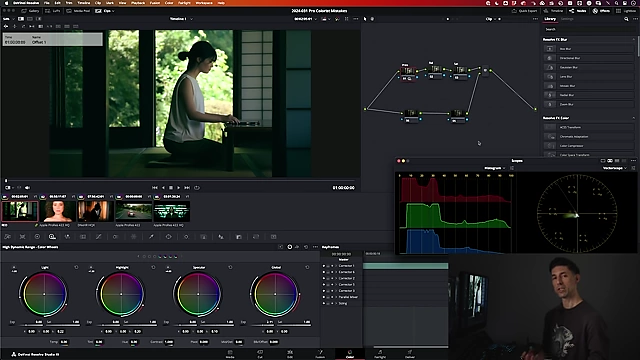Image resolution: width=640 pixels, height=360 pixels.
Task: Play the clip forward in viewer
Action: click(x=178, y=188)
